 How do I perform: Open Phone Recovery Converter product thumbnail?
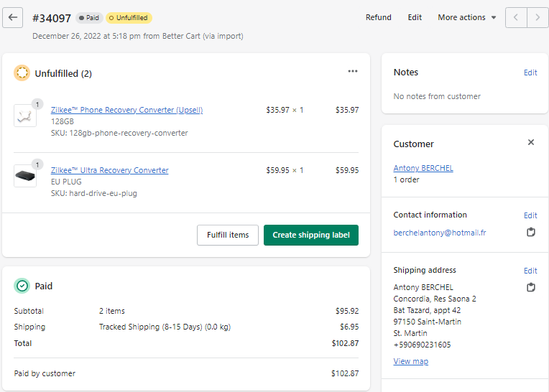[25, 116]
